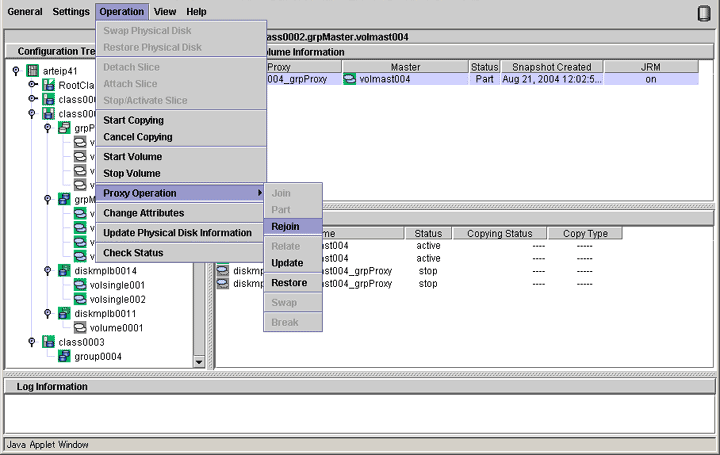Expand the RootClass tree node
The width and height of the screenshot is (720, 455).
point(32,85)
